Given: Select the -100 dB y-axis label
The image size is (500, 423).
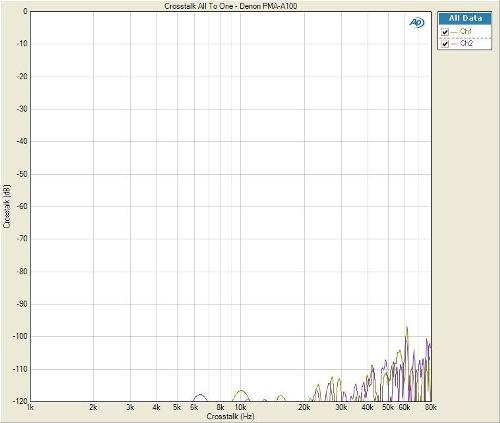Looking at the screenshot, I should (20, 336).
